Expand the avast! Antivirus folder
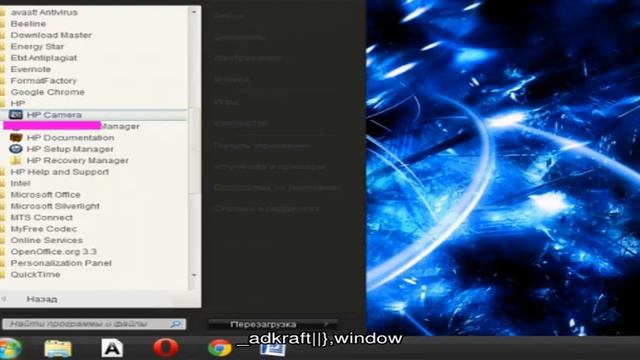 (x=44, y=12)
